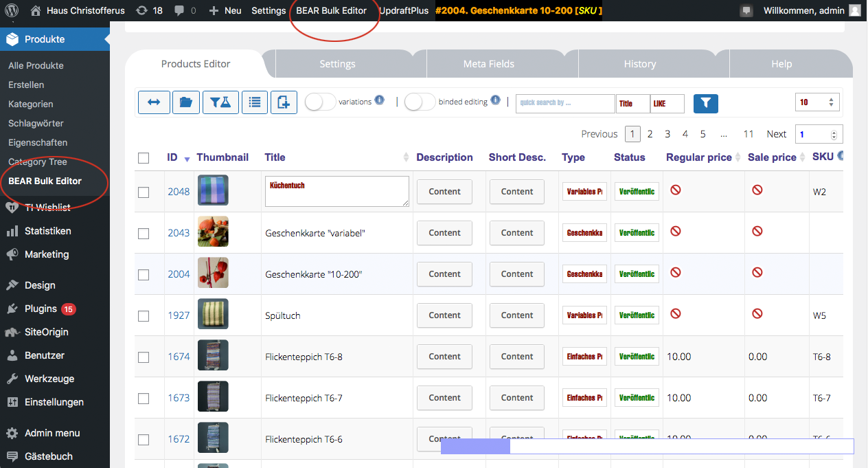
Task: Open Type dropdown for Flickenteppich T6-8
Action: click(585, 357)
